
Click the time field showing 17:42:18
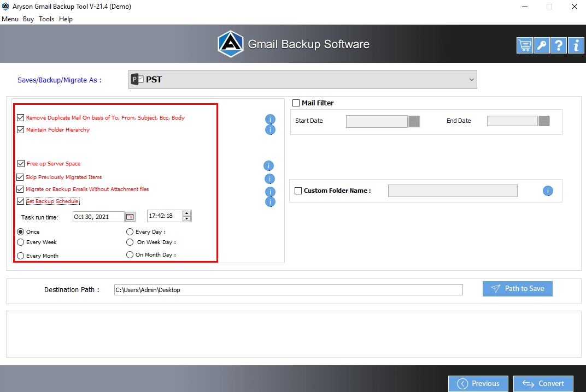[165, 216]
